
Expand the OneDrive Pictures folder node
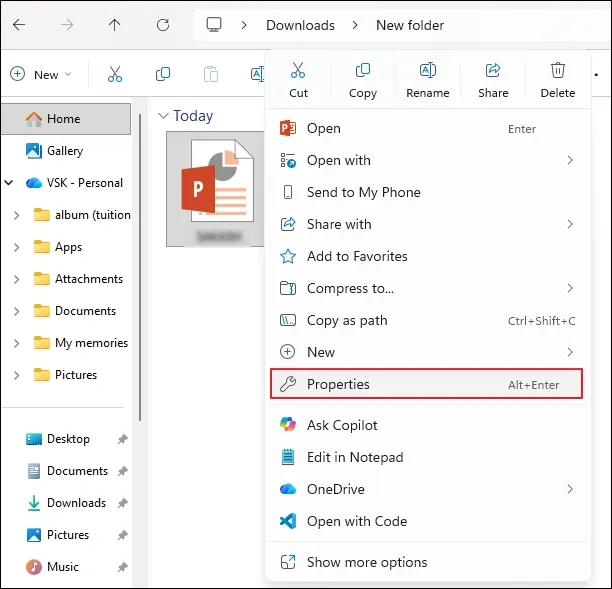(x=16, y=375)
